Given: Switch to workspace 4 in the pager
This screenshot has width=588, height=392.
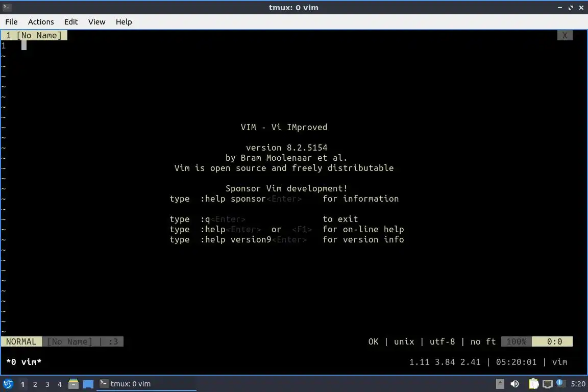Looking at the screenshot, I should 60,384.
